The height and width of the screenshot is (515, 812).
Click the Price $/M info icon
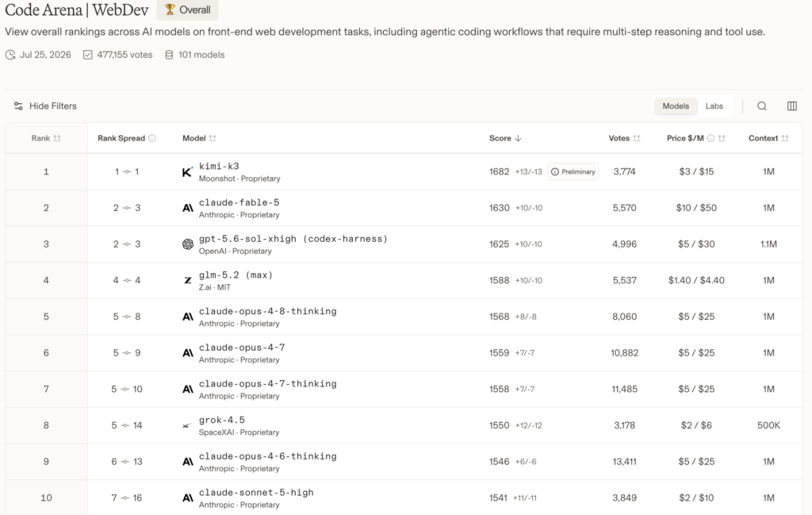[711, 138]
